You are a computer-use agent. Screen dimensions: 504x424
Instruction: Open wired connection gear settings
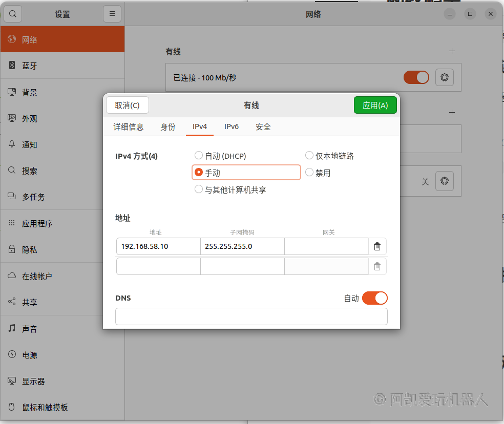click(x=444, y=77)
